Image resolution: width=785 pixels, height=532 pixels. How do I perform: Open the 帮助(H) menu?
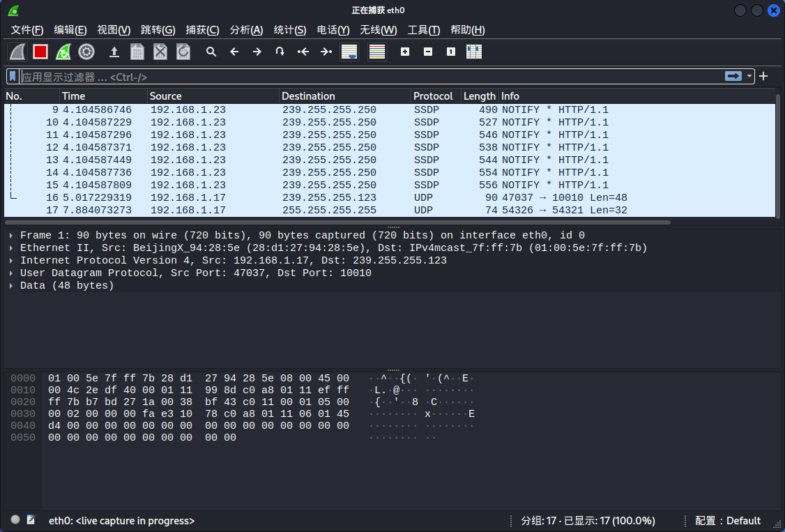pos(468,30)
